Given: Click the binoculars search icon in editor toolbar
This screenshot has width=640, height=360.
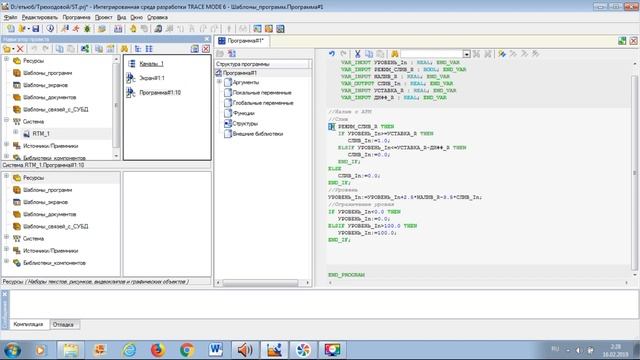Looking at the screenshot, I should [395, 54].
